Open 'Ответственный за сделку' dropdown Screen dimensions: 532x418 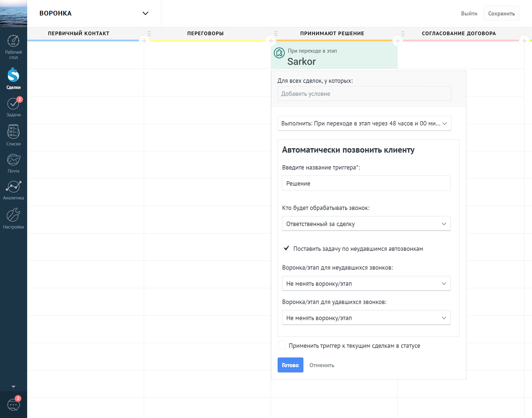pos(366,224)
